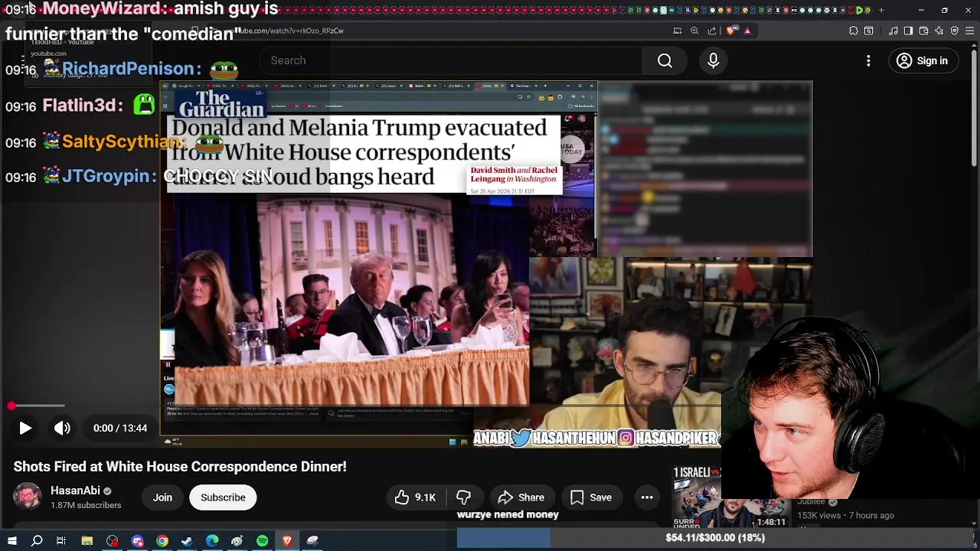
Task: Click the share page icon in address bar
Action: pos(712,31)
